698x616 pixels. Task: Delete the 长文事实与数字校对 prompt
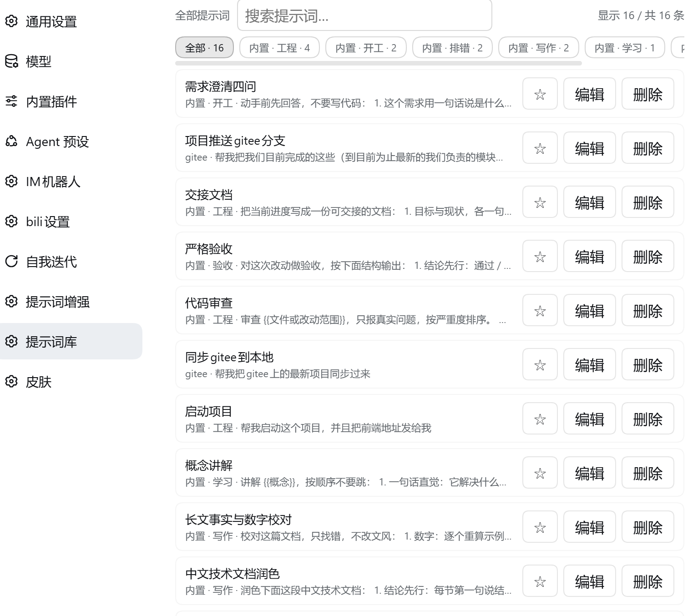point(647,527)
